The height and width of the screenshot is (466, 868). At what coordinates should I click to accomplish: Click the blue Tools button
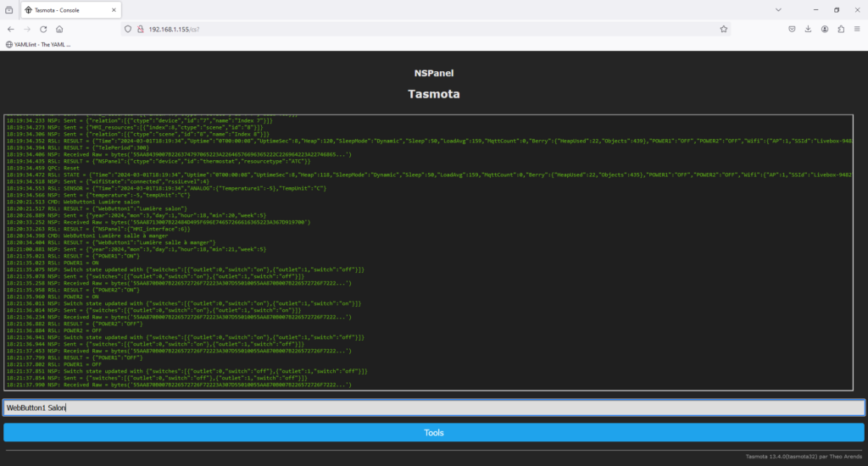pos(434,433)
